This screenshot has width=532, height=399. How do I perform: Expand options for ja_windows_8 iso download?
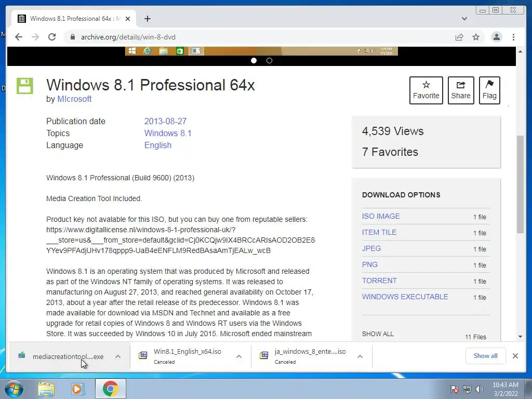pyautogui.click(x=360, y=356)
